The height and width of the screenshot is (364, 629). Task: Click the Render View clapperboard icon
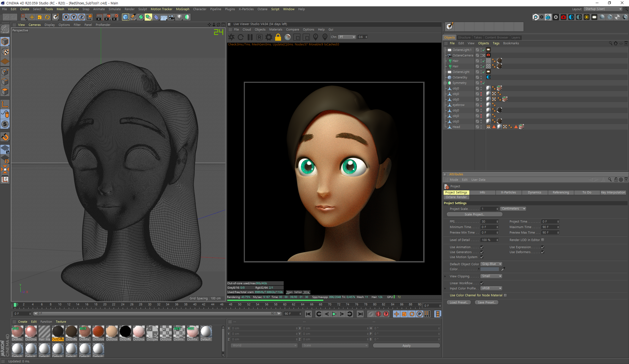coord(99,17)
